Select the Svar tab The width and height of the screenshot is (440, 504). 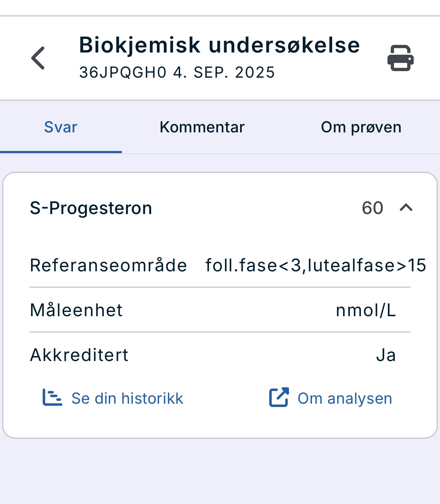(61, 127)
